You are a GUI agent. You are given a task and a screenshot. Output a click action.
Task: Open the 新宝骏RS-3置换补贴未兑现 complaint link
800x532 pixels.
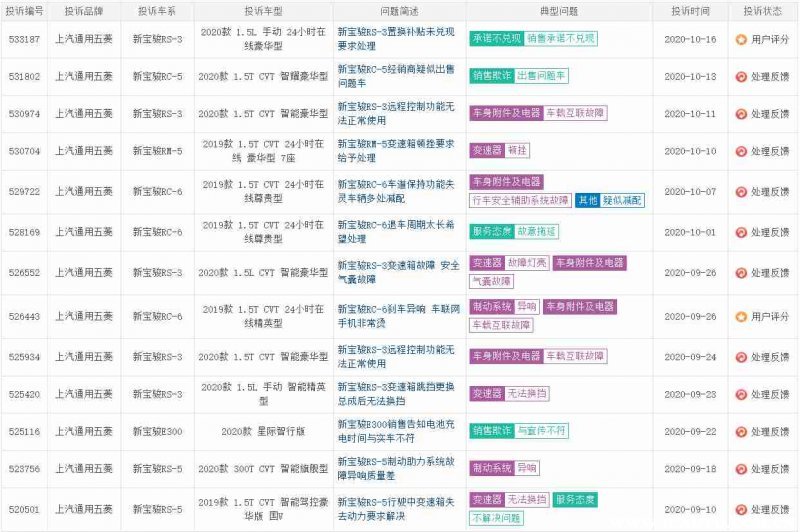point(398,39)
